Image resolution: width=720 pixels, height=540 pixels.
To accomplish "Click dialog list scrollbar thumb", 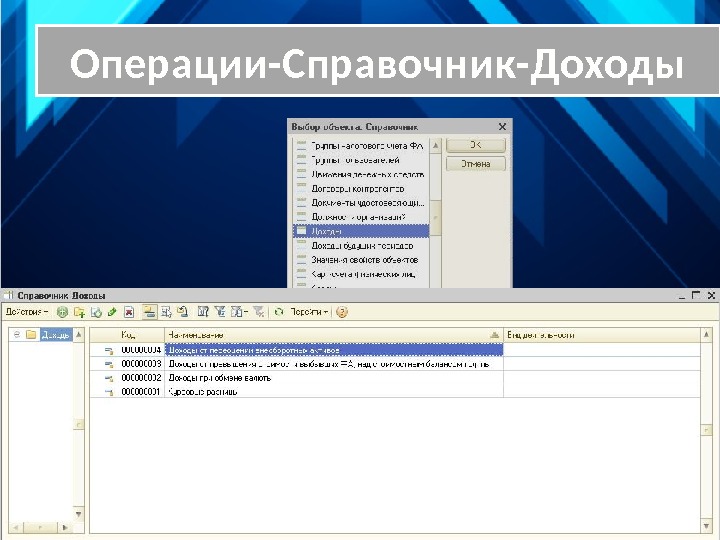I will tap(436, 218).
